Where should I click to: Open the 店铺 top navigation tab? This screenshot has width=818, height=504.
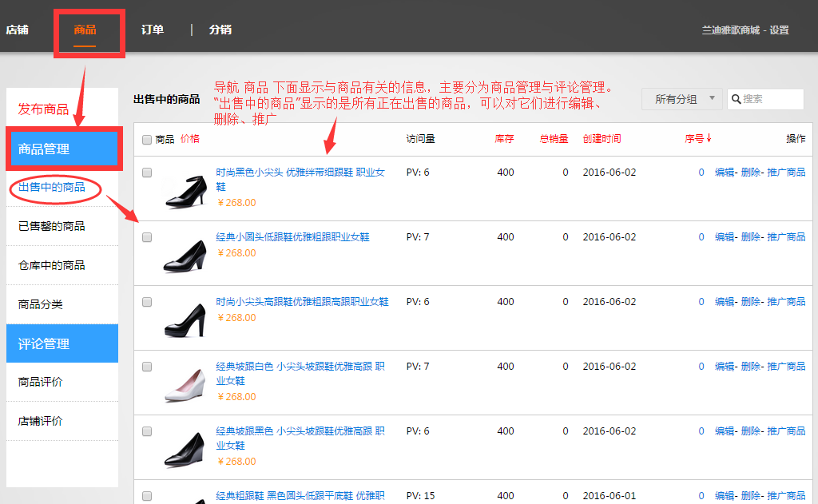coord(18,30)
